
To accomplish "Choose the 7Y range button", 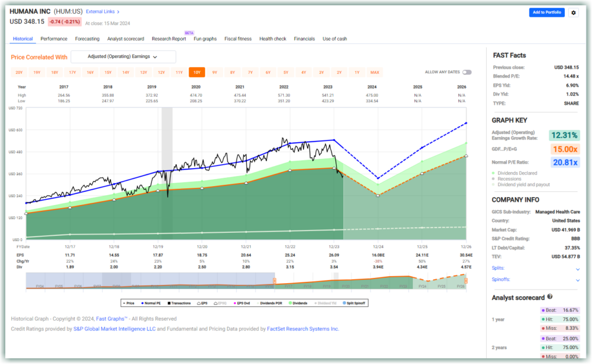I will pos(250,72).
